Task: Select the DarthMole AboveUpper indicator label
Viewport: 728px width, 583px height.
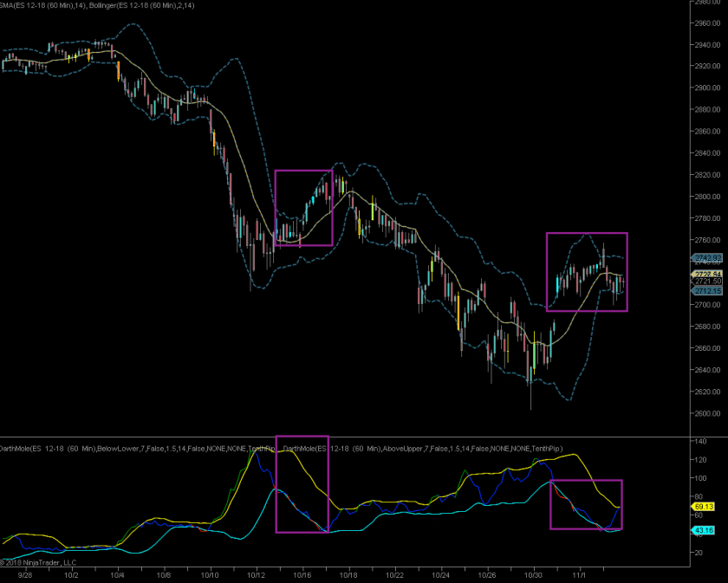Action: point(425,449)
